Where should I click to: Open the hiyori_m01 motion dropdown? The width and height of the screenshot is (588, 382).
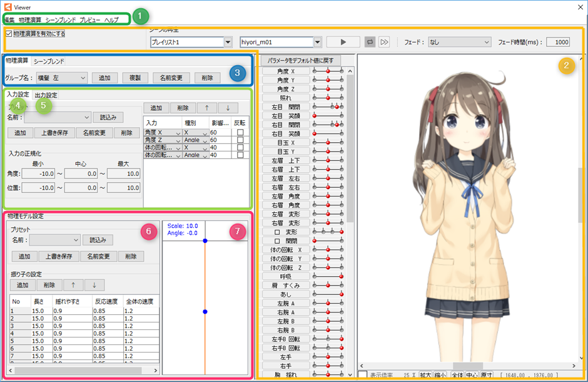click(x=318, y=42)
